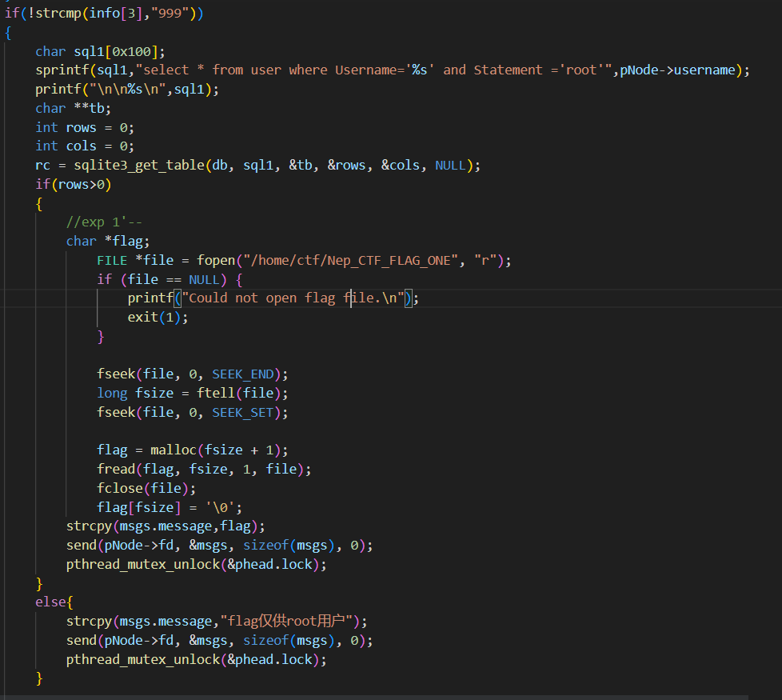The image size is (782, 700).
Task: Click 'strcpy(msgs.message,flag);' line
Action: tap(166, 526)
